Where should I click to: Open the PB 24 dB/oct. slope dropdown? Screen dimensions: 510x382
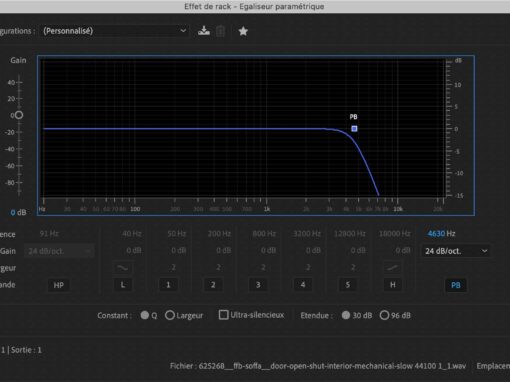[x=456, y=251]
